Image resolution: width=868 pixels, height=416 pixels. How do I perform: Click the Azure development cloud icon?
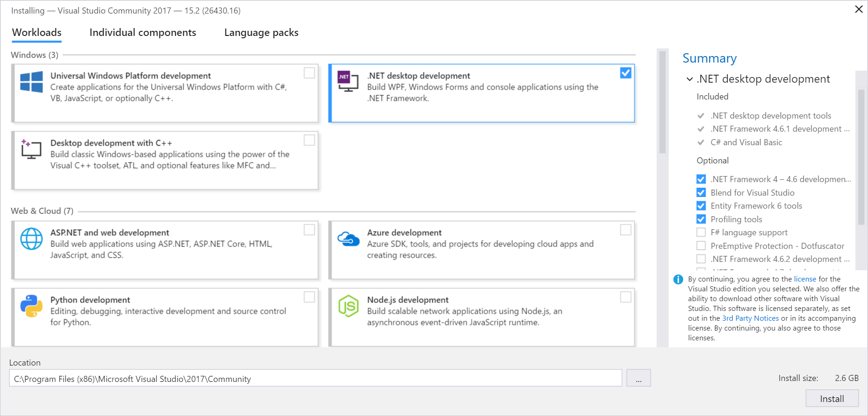pyautogui.click(x=348, y=239)
